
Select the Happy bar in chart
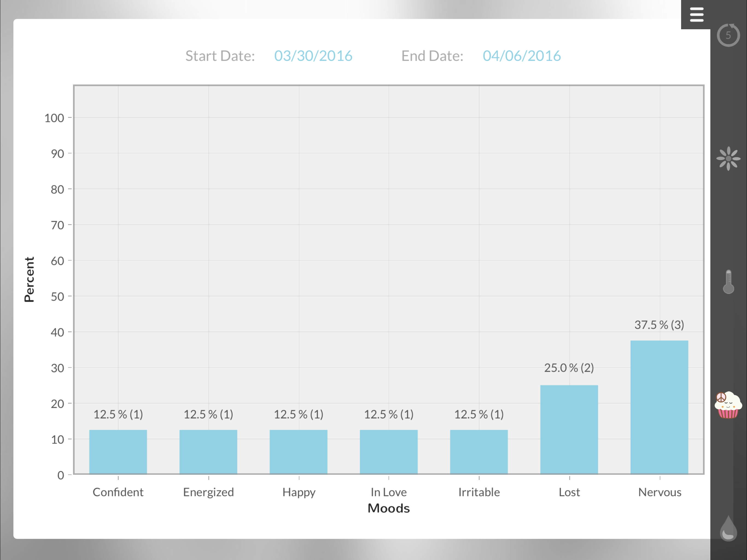coord(299,451)
